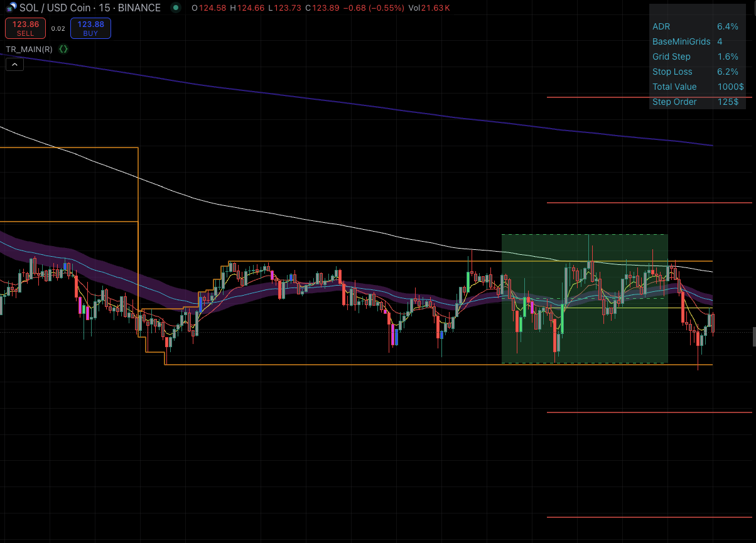
Task: Click the Stop Loss label in the table
Action: coord(672,72)
